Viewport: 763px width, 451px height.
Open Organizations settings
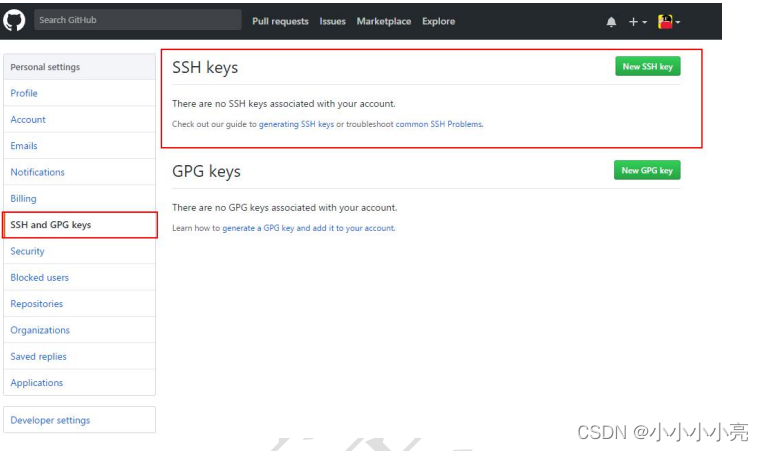tap(79, 330)
